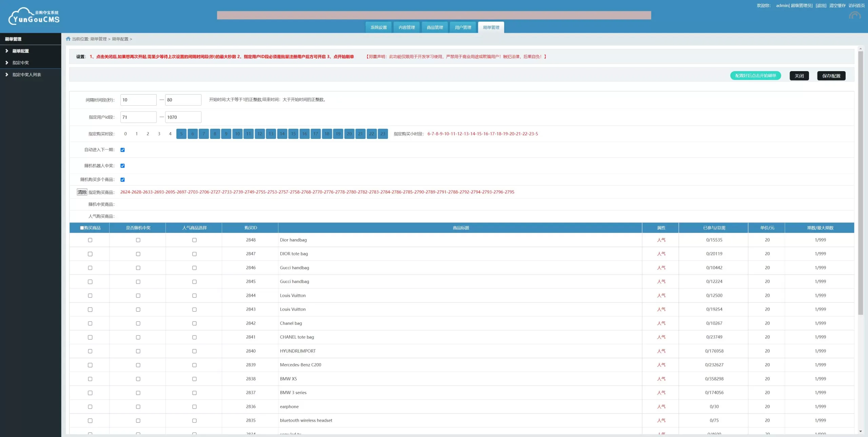Check the purchase box for Gucci handbag 2846
This screenshot has width=868, height=437.
(90, 268)
